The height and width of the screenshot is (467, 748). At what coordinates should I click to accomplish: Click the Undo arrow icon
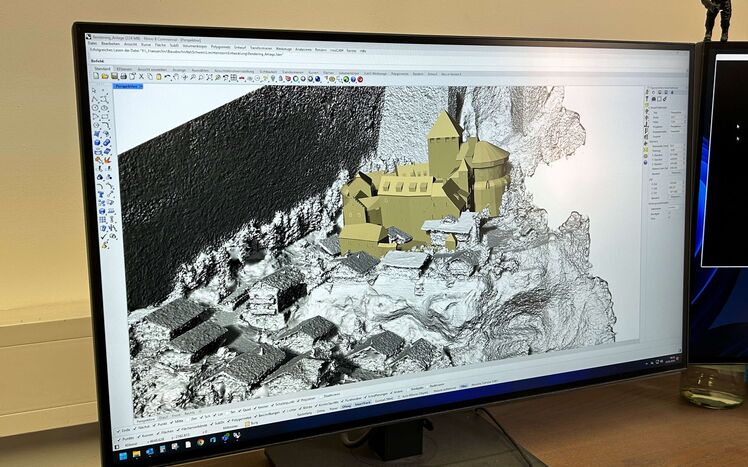tap(167, 77)
